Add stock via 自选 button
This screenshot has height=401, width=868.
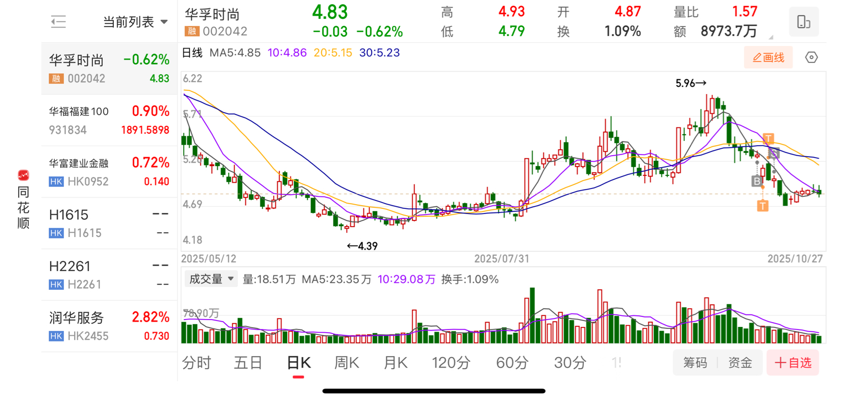793,363
